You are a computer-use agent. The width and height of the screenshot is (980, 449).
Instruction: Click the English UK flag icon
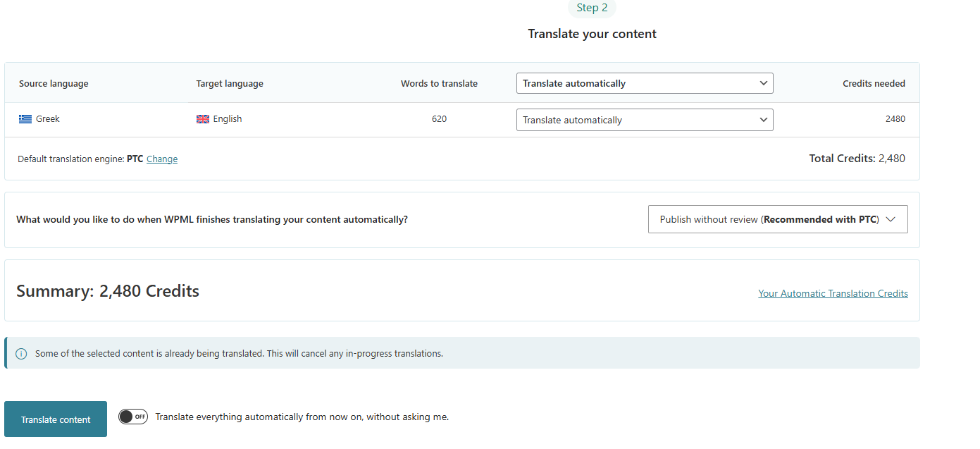203,119
